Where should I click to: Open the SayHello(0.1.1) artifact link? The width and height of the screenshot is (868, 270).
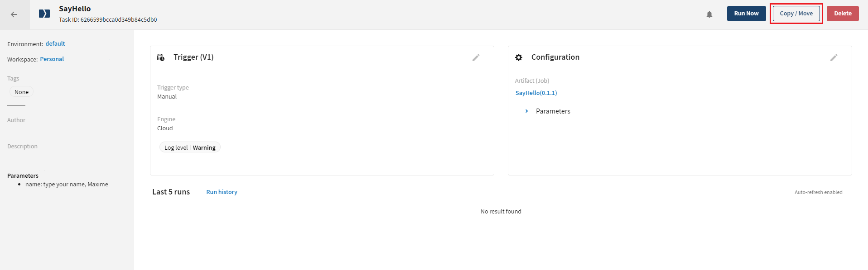click(536, 93)
